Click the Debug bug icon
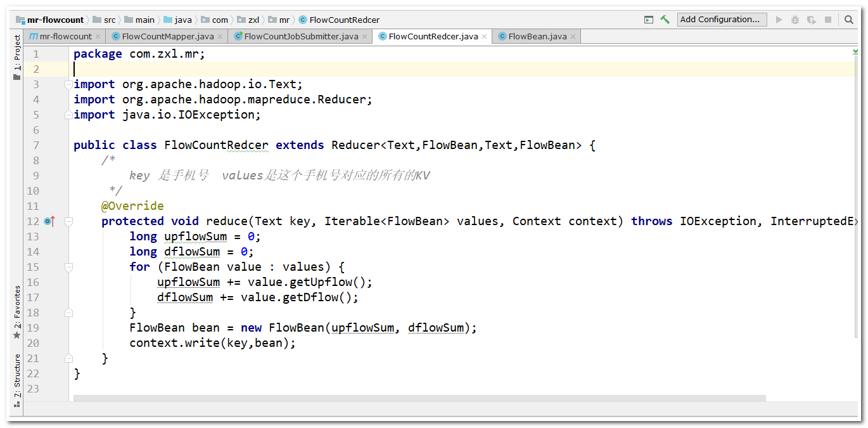 [x=795, y=20]
